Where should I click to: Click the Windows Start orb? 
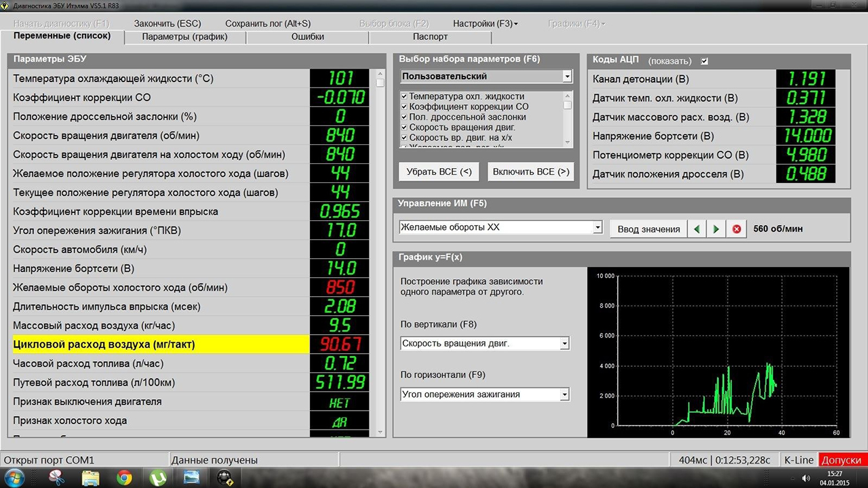click(x=15, y=478)
